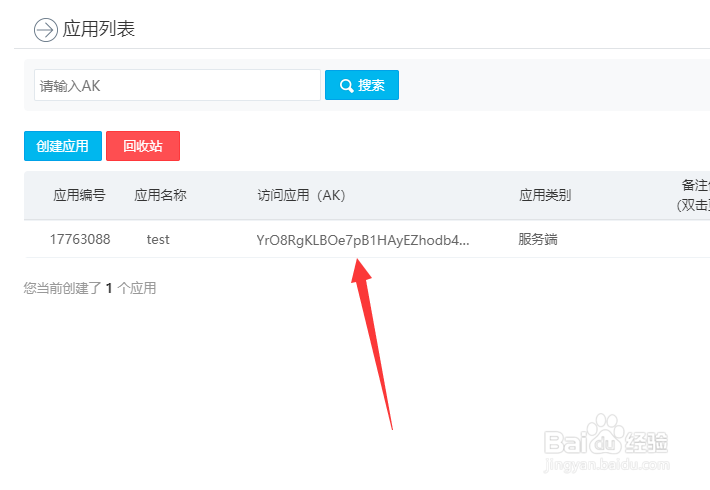Click the 服务端 category cell
The image size is (710, 490).
[538, 239]
